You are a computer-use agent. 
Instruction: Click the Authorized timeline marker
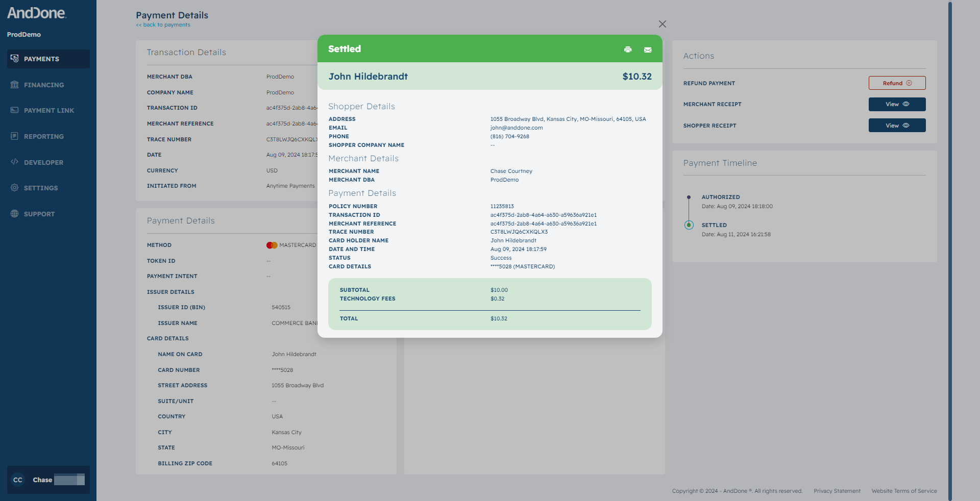(689, 197)
